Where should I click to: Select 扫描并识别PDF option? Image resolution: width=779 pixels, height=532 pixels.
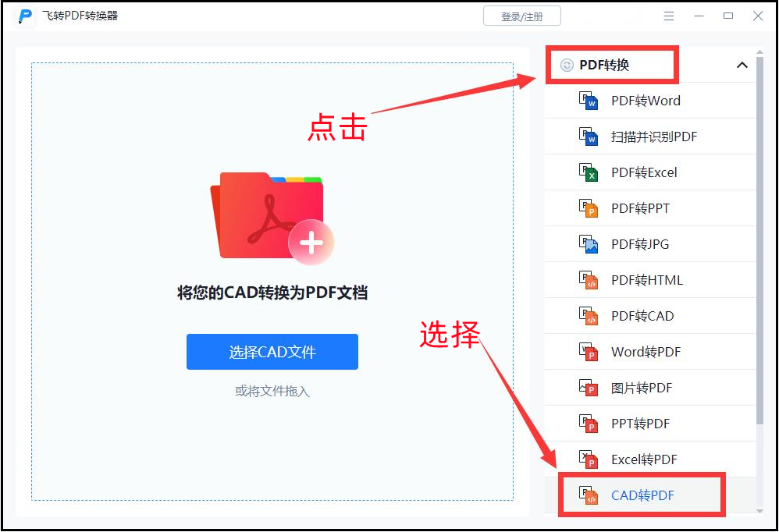[x=650, y=137]
